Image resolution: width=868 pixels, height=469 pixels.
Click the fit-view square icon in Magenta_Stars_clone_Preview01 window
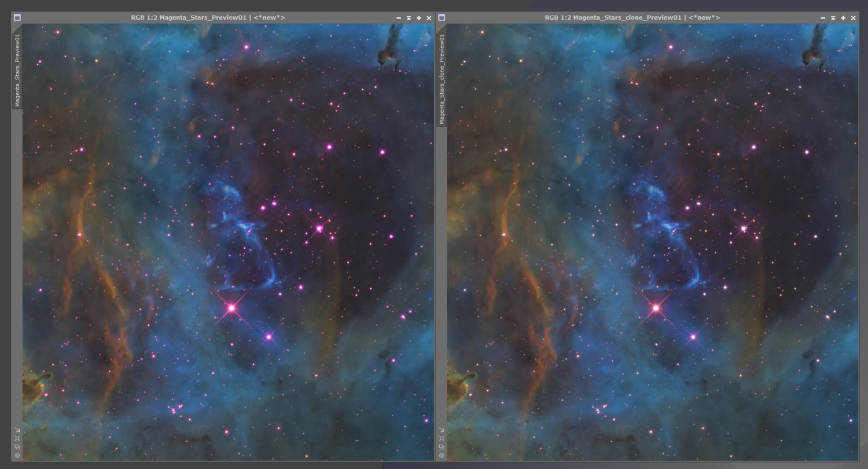(x=442, y=438)
